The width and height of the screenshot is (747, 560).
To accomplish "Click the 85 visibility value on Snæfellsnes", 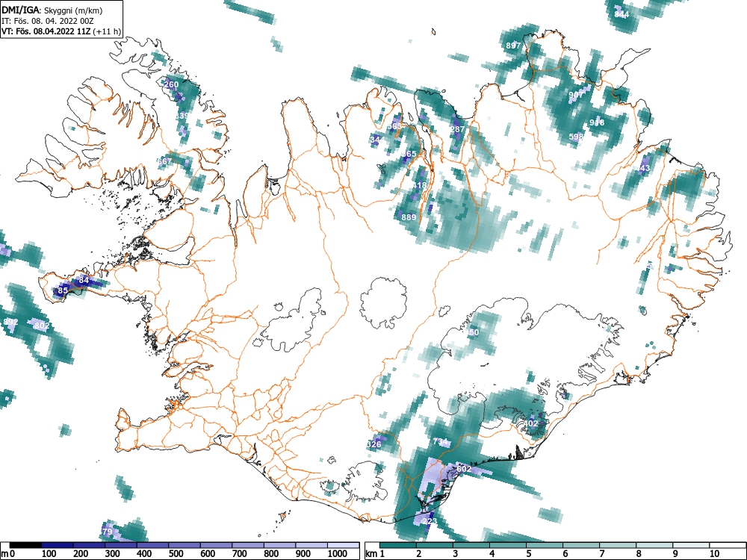I will [x=63, y=290].
